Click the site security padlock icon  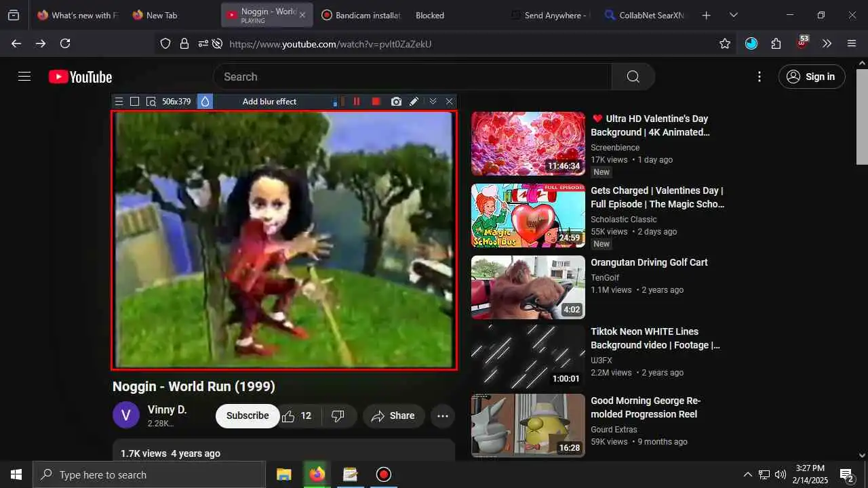coord(184,43)
